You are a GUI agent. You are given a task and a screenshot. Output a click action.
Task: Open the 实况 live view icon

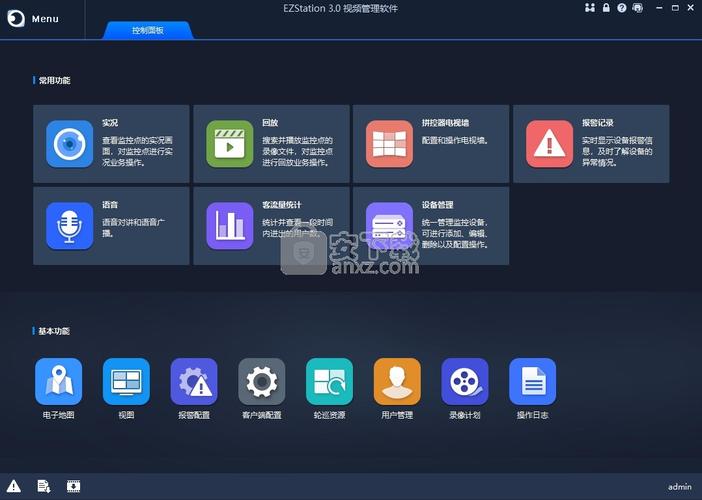(x=69, y=144)
